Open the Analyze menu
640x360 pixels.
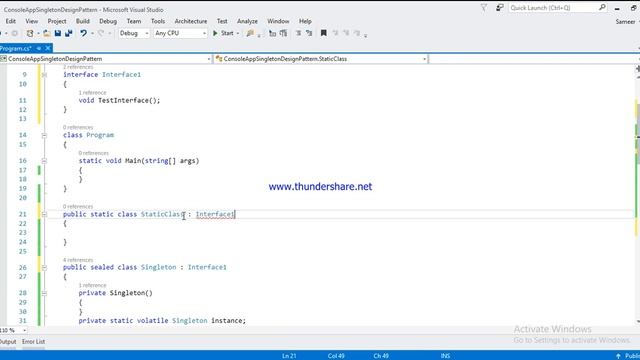(247, 21)
